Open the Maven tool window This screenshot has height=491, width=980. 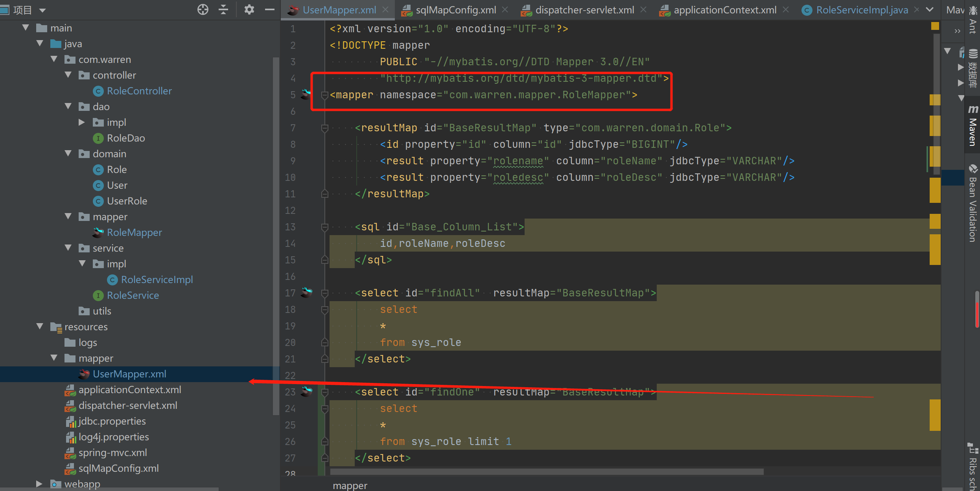tap(973, 126)
